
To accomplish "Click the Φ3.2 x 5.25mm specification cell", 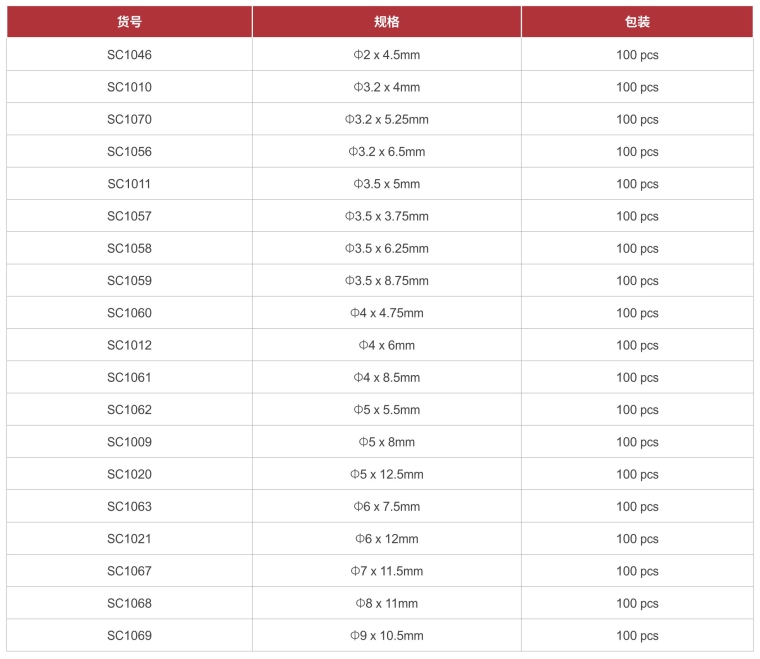I will click(386, 119).
